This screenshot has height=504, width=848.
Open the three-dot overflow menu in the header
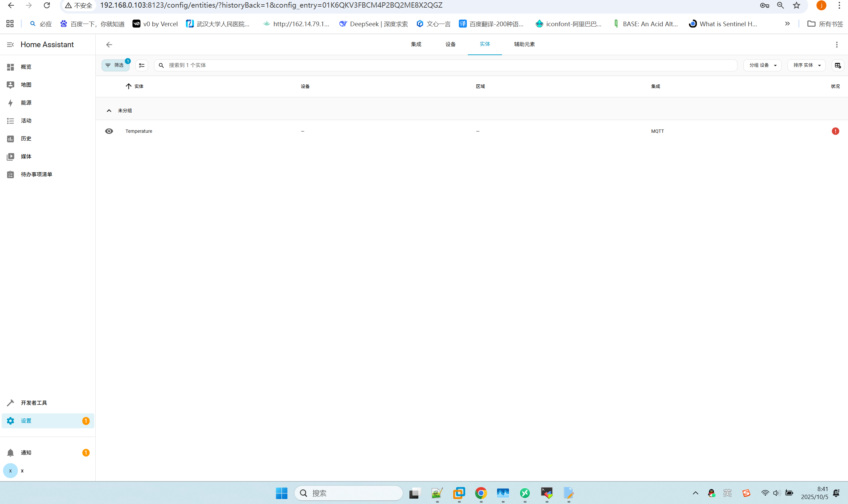[x=836, y=44]
